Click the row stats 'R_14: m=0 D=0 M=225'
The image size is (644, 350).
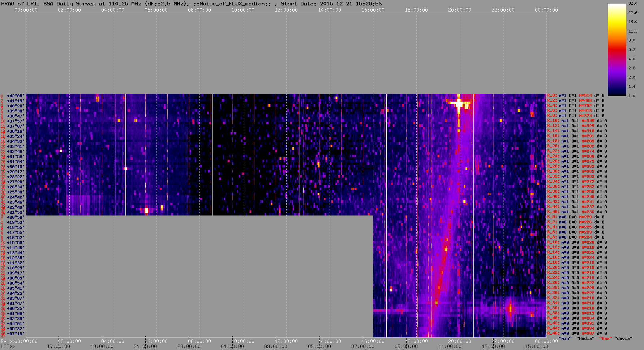tap(571, 253)
